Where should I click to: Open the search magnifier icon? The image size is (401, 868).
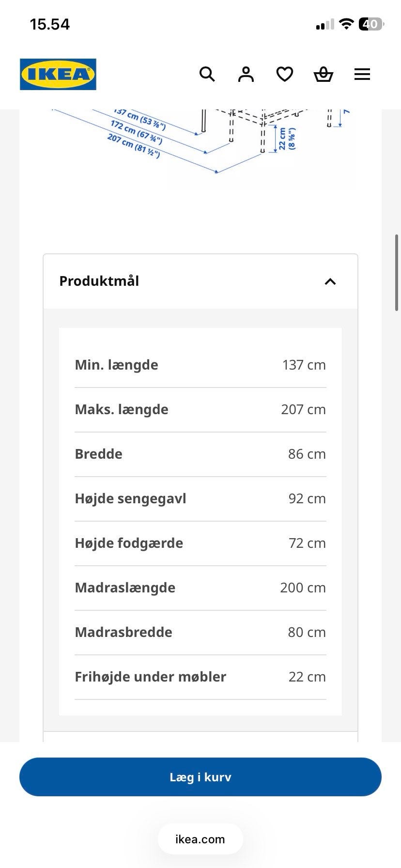[x=207, y=74]
